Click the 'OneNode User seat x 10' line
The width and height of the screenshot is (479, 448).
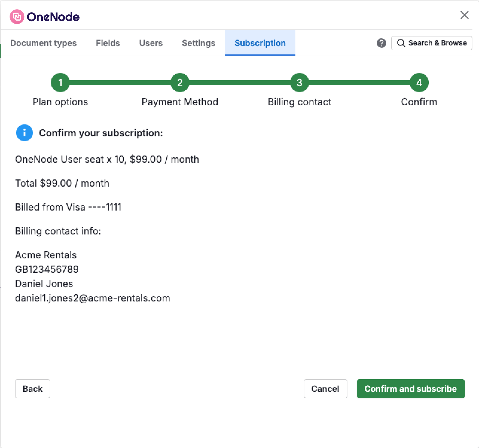click(107, 159)
